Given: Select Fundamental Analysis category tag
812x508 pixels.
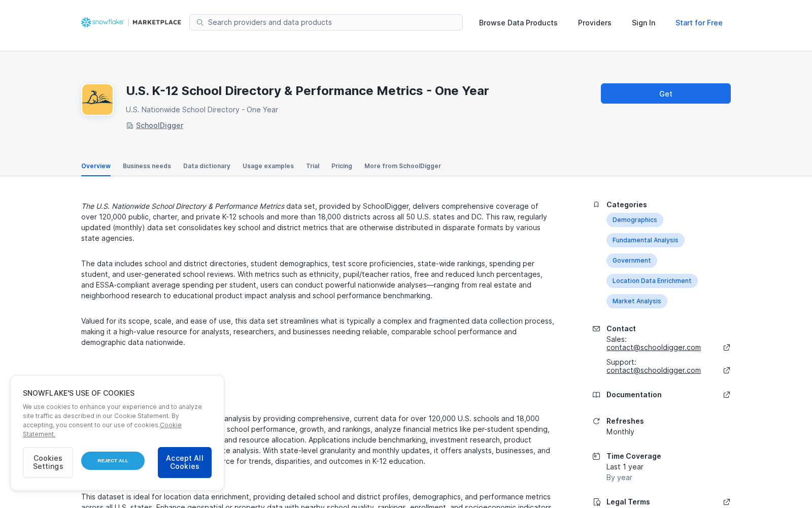Looking at the screenshot, I should click(645, 240).
